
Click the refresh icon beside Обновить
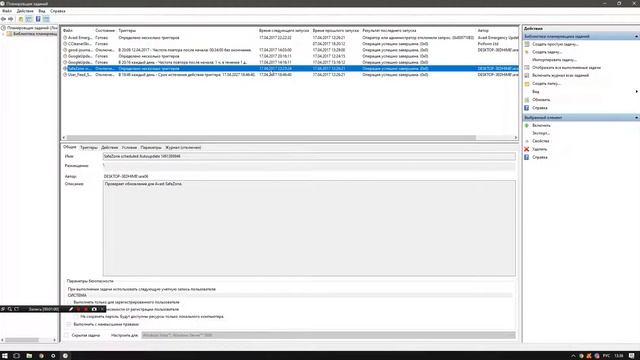point(527,100)
